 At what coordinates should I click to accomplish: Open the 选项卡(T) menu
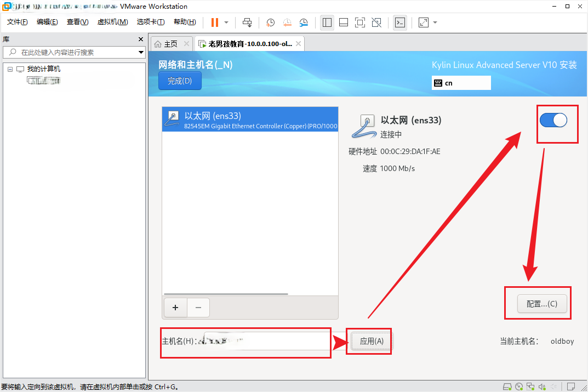[x=151, y=22]
